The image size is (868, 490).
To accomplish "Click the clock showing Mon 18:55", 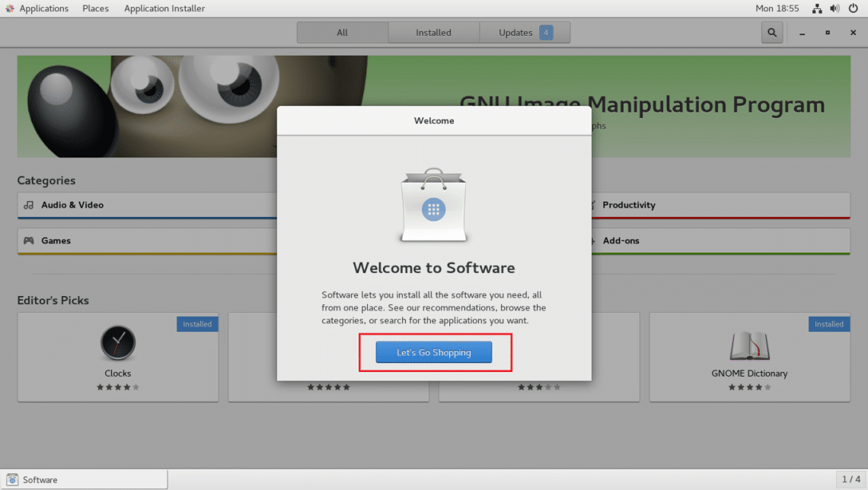I will [777, 8].
